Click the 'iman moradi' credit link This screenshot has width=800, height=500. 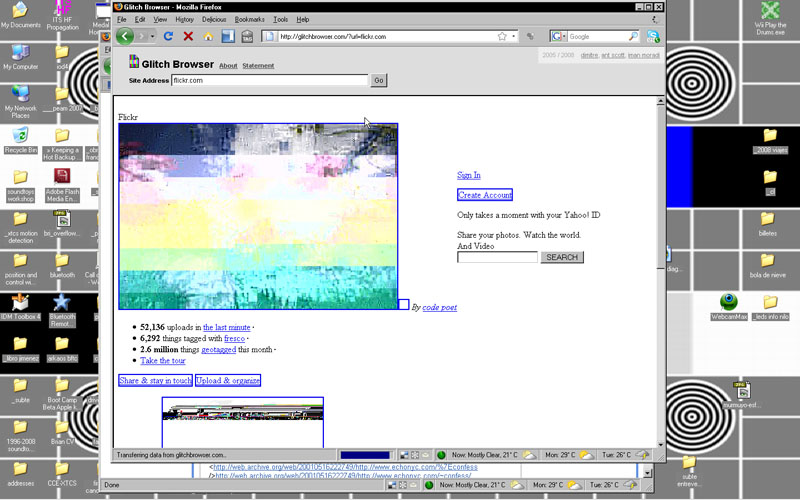click(643, 55)
